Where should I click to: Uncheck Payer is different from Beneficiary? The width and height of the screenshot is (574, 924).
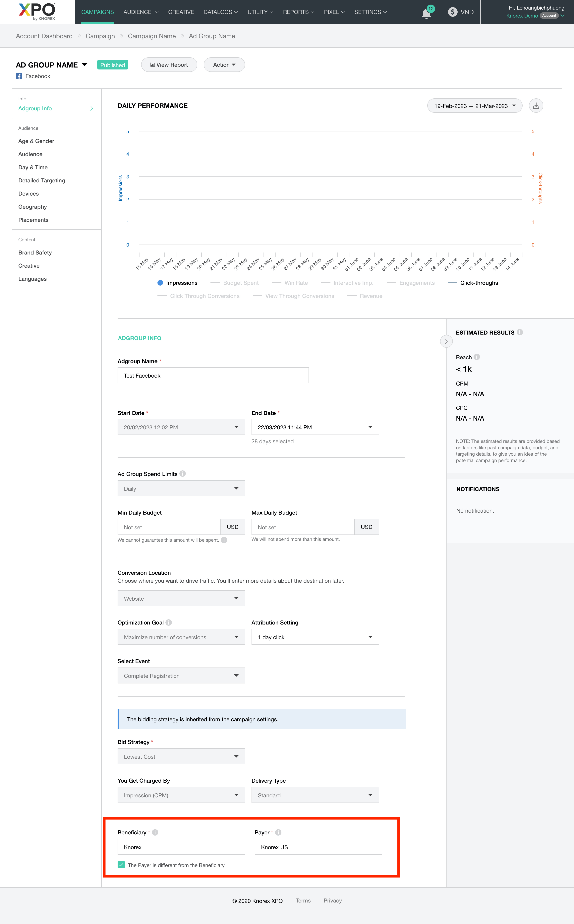[121, 865]
